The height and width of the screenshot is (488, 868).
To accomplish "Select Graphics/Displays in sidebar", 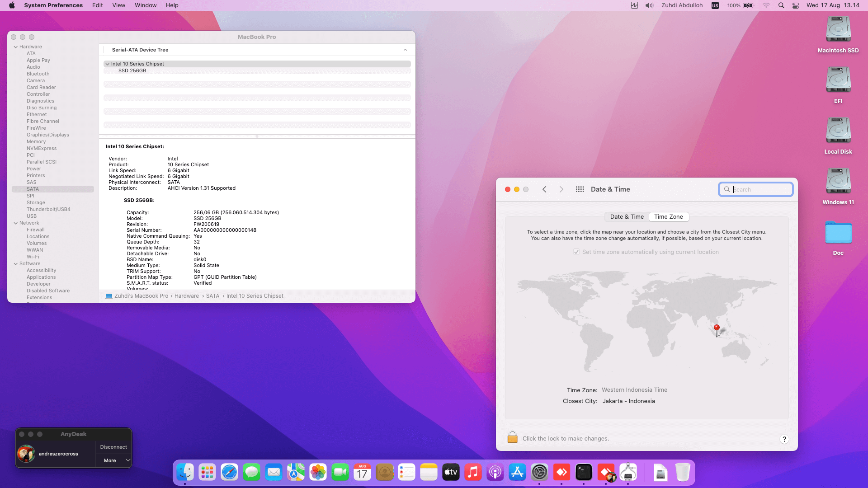I will [x=47, y=135].
